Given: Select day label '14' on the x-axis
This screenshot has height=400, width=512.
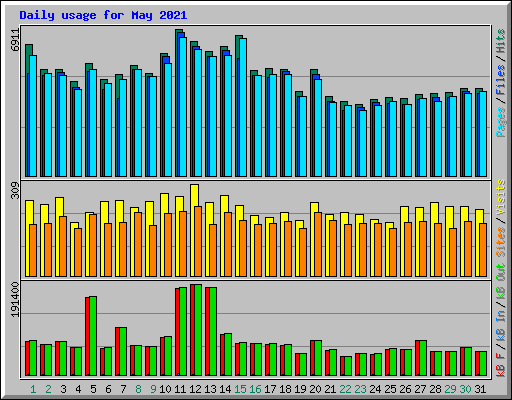Looking at the screenshot, I should pyautogui.click(x=225, y=389).
